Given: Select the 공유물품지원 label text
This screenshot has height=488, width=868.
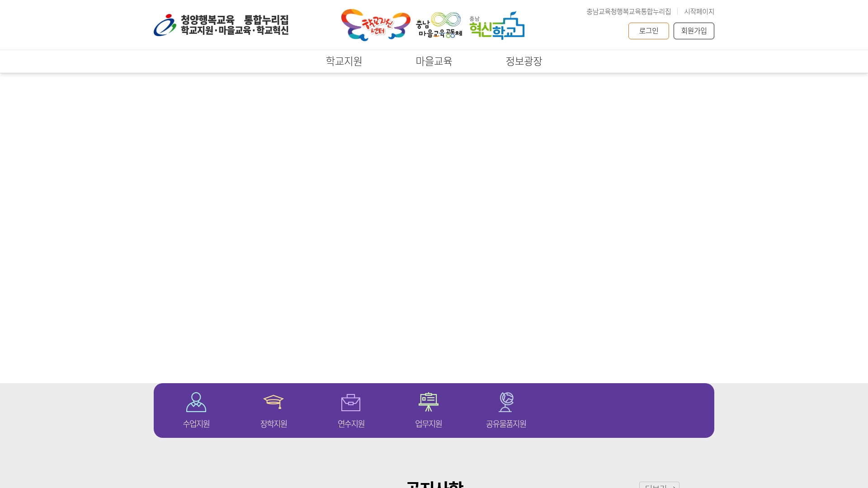Looking at the screenshot, I should [506, 424].
